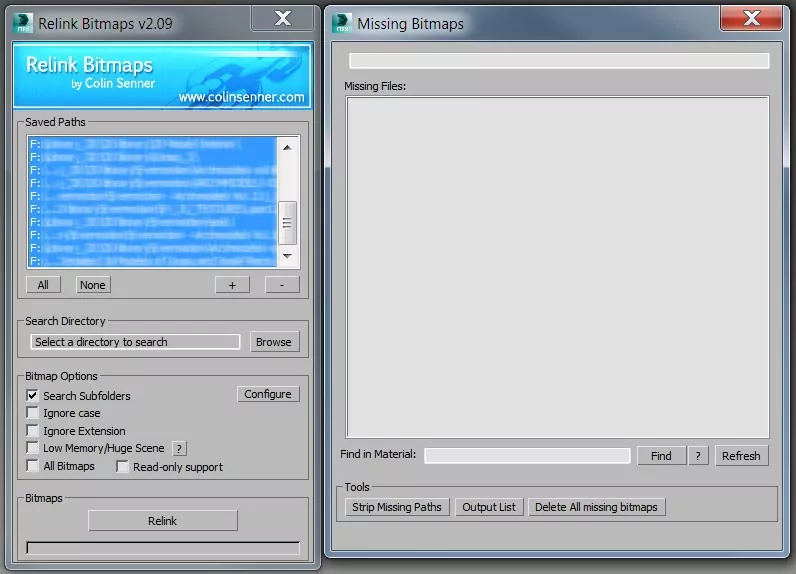Click the Find in Material help question mark
This screenshot has height=574, width=796.
coord(698,456)
